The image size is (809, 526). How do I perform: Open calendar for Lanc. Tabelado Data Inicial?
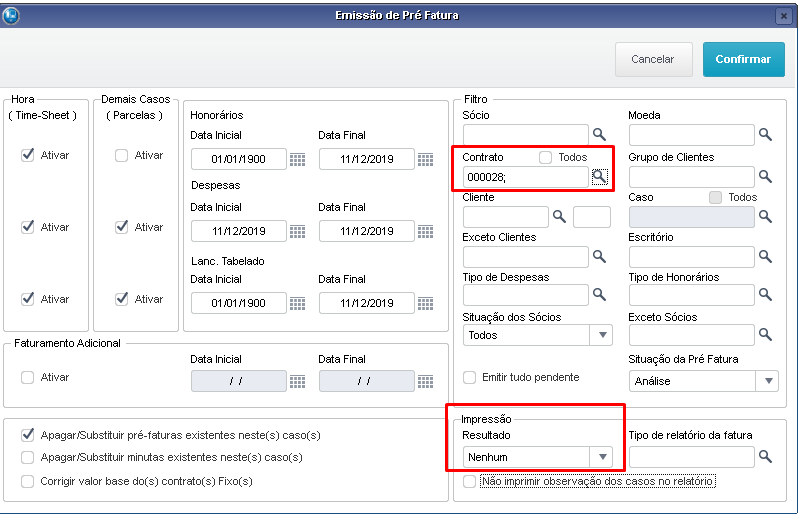coord(297,303)
